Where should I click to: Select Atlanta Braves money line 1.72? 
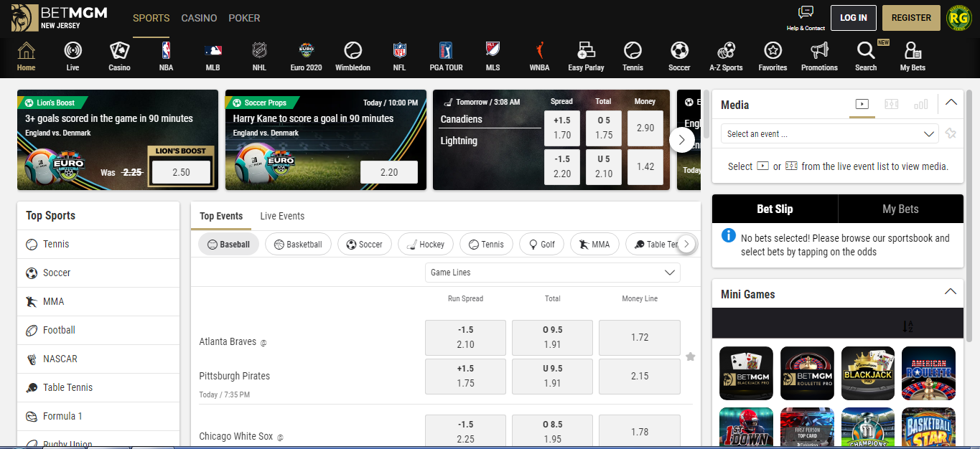coord(640,337)
